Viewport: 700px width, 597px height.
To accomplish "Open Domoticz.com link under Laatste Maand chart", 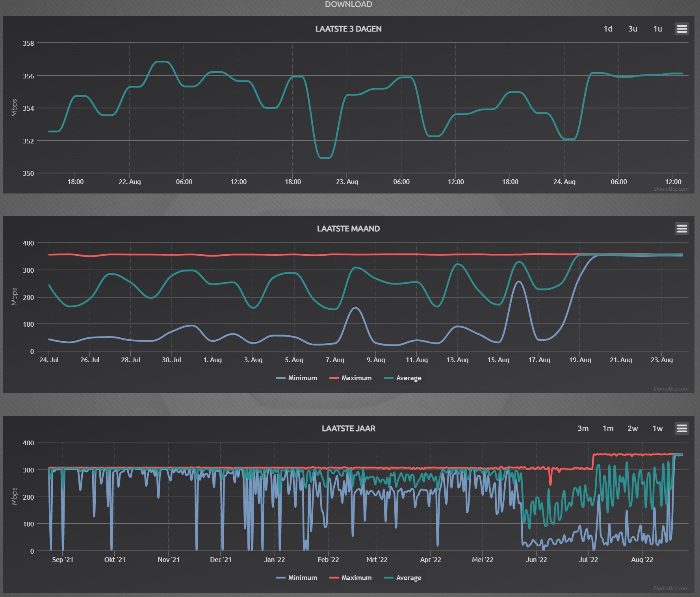I will (x=671, y=389).
